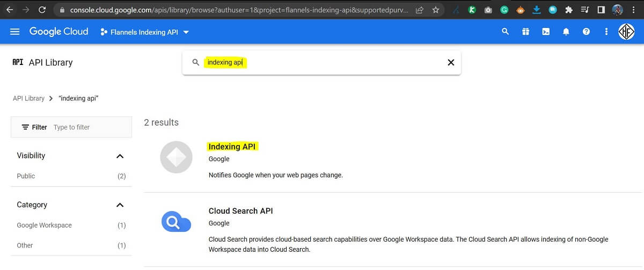Image resolution: width=644 pixels, height=270 pixels.
Task: Open the Grammarly extension icon
Action: pyautogui.click(x=504, y=10)
